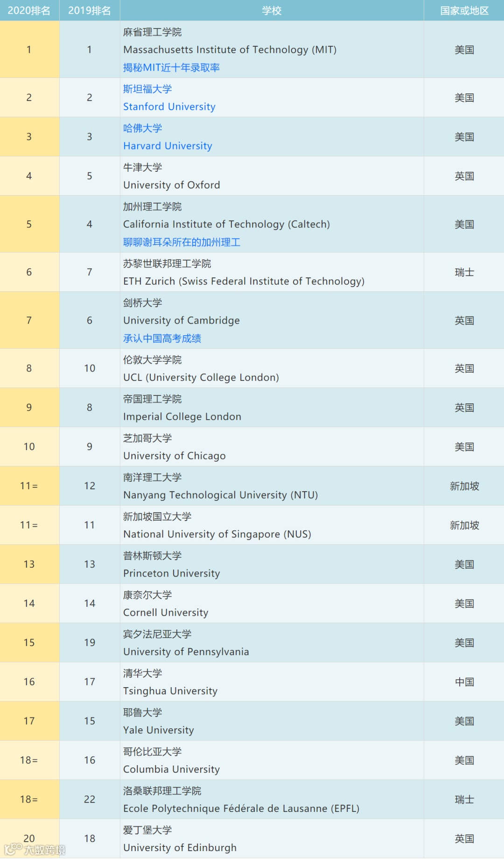Click 2020 rank 11= in Nanyang row
The height and width of the screenshot is (859, 504).
pos(29,486)
